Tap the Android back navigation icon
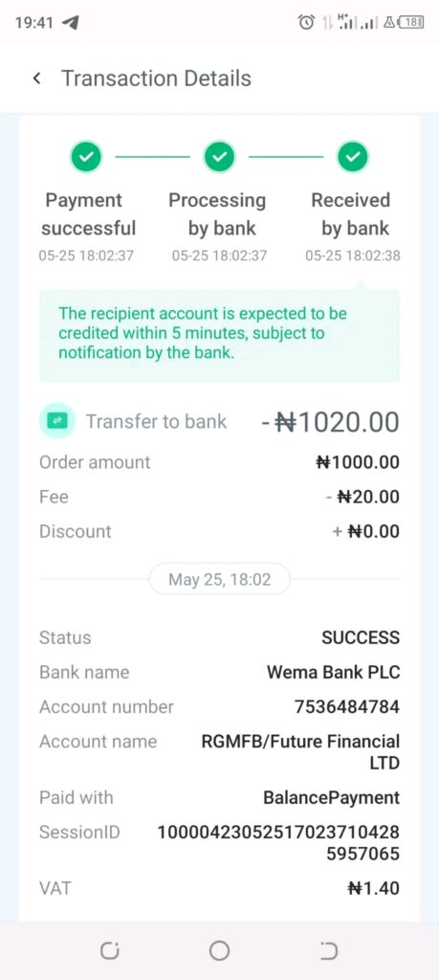439x980 pixels. click(328, 951)
